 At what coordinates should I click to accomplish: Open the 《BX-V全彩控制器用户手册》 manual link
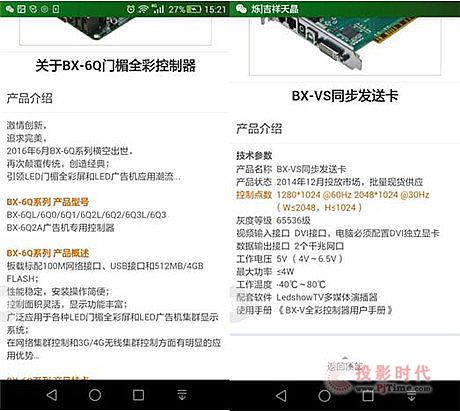[x=335, y=310]
